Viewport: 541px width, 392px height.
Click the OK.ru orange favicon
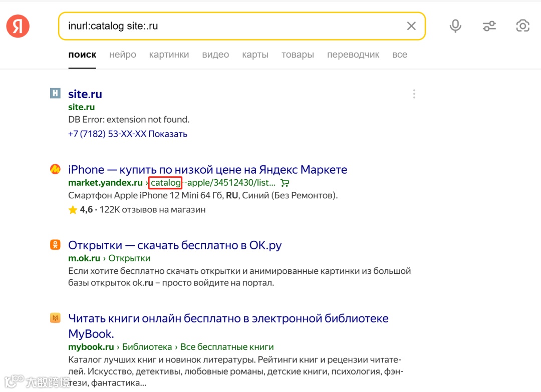pyautogui.click(x=55, y=244)
